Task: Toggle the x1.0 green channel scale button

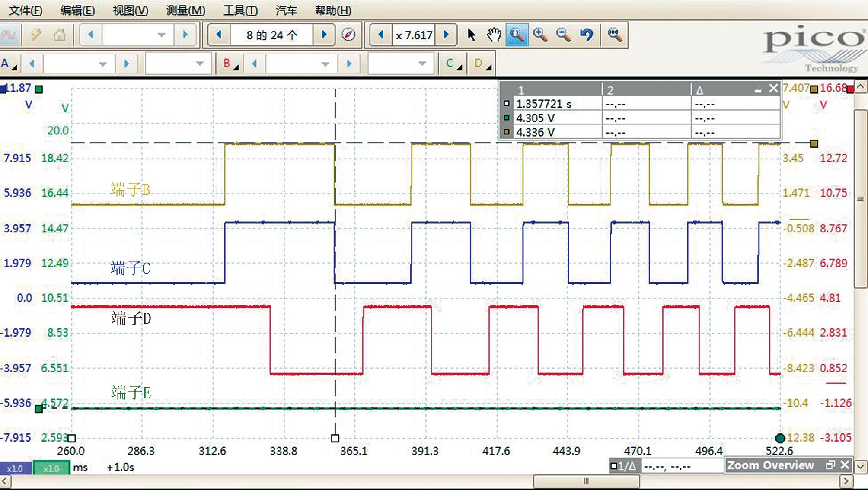Action: pos(51,468)
